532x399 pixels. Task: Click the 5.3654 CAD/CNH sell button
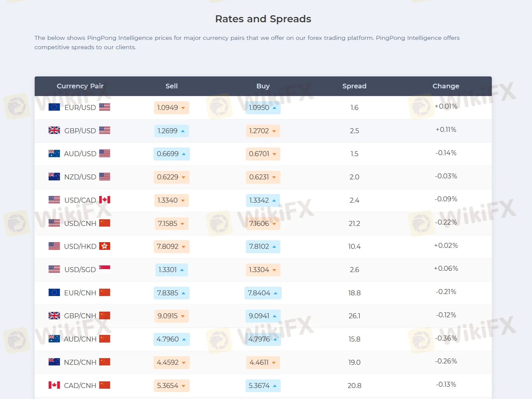pyautogui.click(x=171, y=385)
